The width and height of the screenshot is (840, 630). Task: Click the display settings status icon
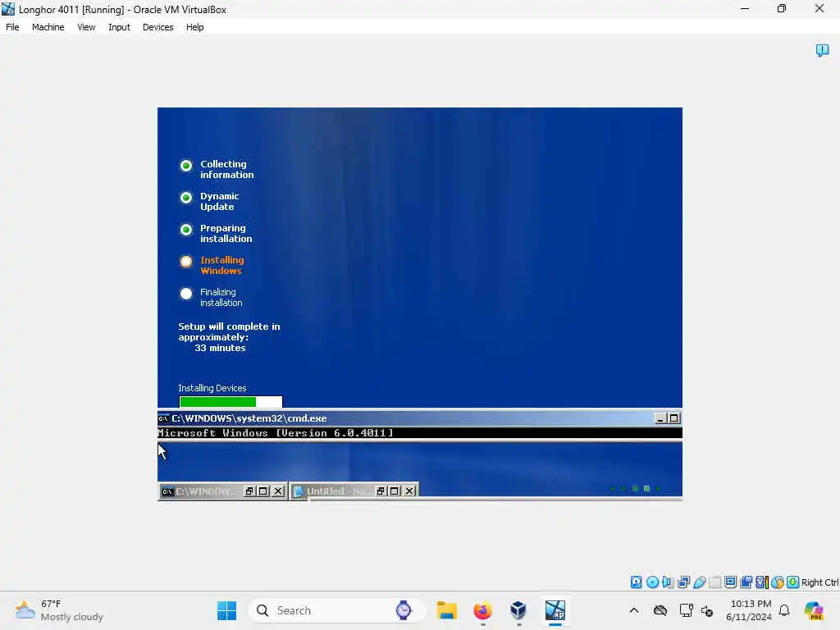pyautogui.click(x=730, y=582)
